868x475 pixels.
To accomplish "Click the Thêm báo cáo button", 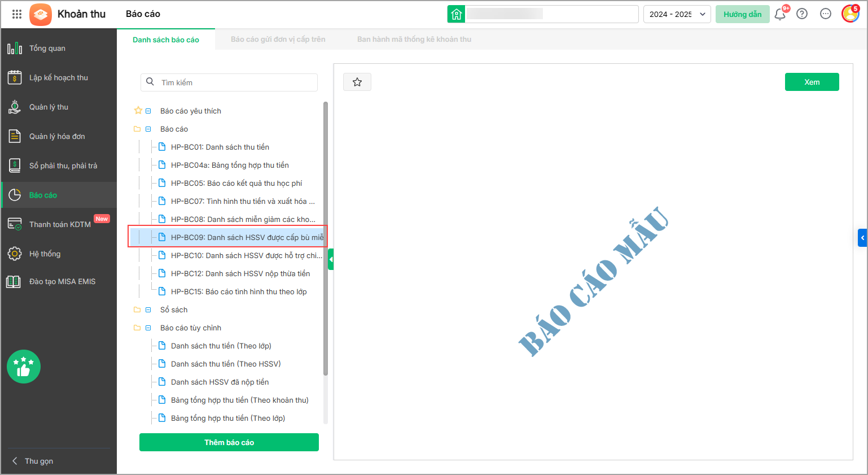I will (229, 442).
